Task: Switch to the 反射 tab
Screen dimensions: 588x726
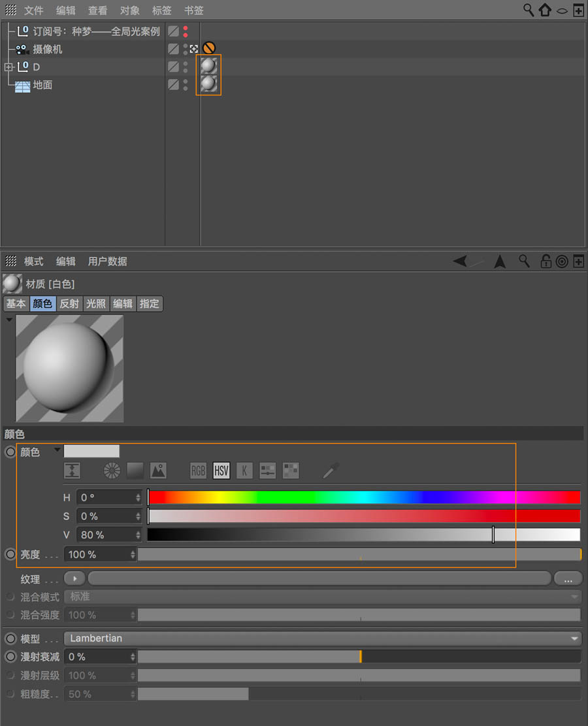Action: pos(69,303)
